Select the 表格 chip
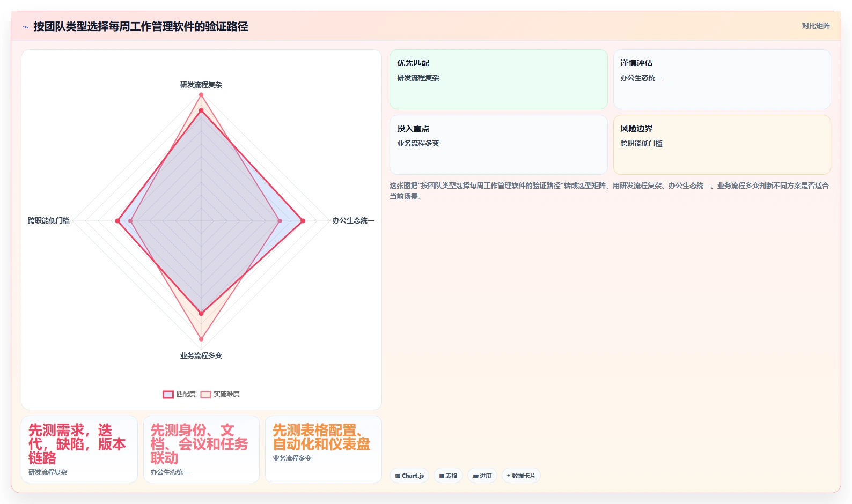 [x=448, y=476]
